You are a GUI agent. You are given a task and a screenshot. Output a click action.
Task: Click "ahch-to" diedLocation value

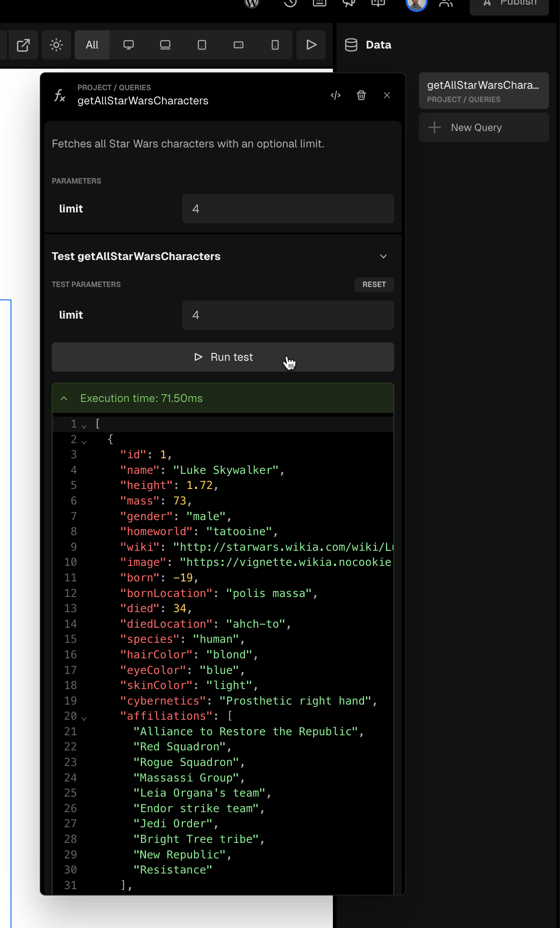coord(256,624)
